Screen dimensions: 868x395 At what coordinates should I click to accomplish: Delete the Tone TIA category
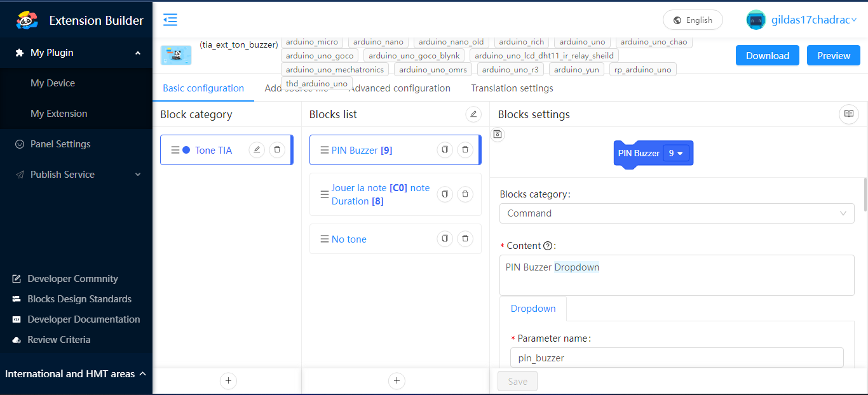pos(277,150)
